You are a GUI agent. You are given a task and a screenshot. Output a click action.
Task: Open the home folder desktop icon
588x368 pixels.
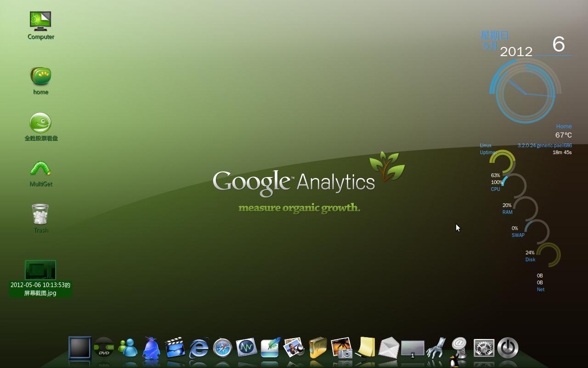click(40, 76)
